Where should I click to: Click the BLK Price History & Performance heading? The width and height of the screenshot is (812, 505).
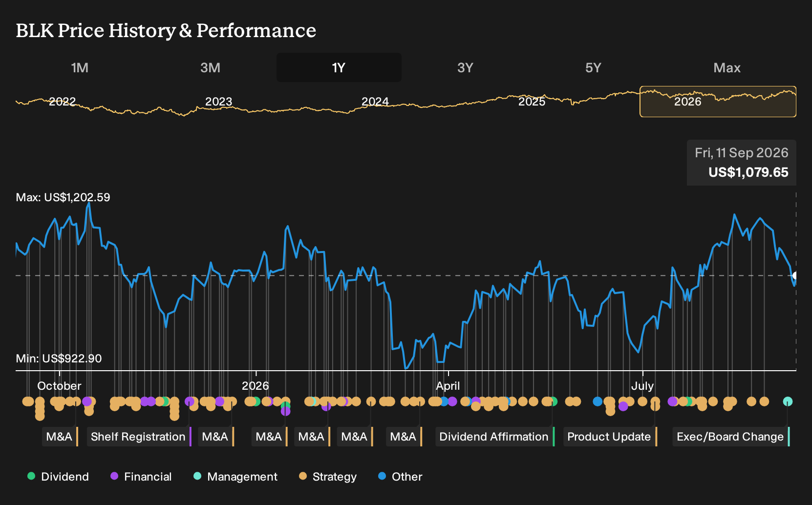166,30
